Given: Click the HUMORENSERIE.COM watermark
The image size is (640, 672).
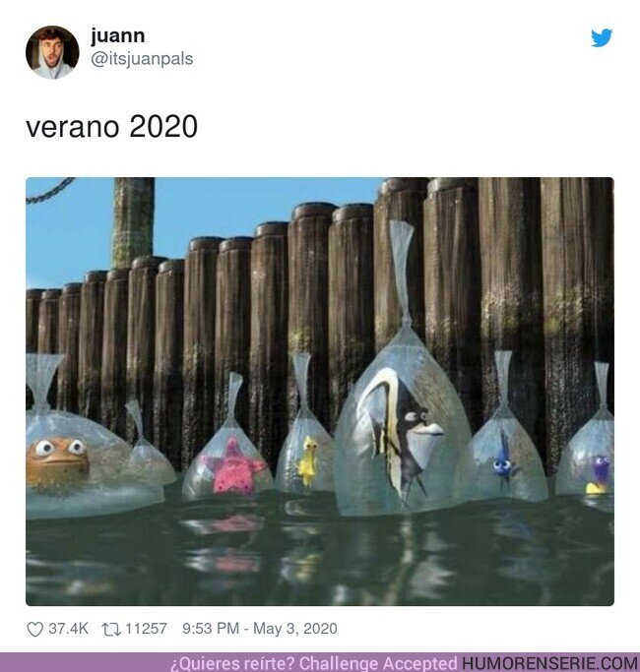Looking at the screenshot, I should [x=549, y=663].
